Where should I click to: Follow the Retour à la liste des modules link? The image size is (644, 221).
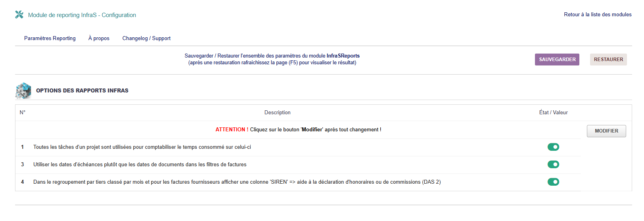598,15
